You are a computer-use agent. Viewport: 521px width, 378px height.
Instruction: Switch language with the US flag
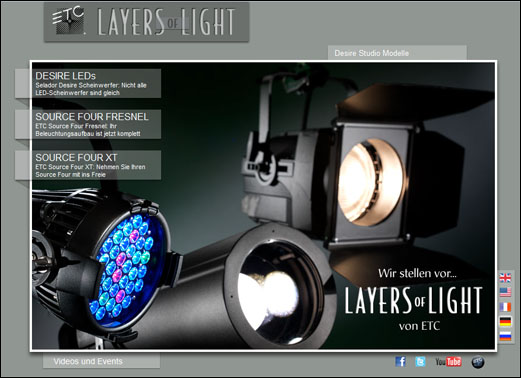pyautogui.click(x=505, y=292)
